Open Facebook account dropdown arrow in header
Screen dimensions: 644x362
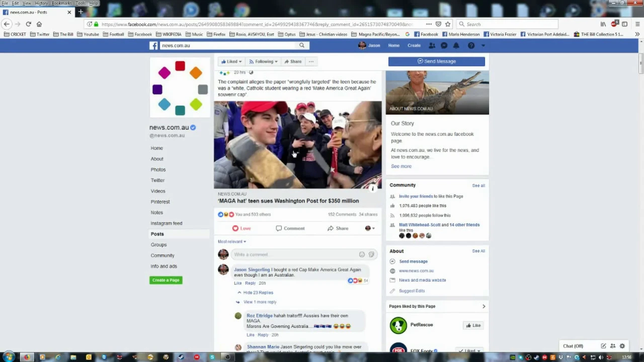point(483,46)
